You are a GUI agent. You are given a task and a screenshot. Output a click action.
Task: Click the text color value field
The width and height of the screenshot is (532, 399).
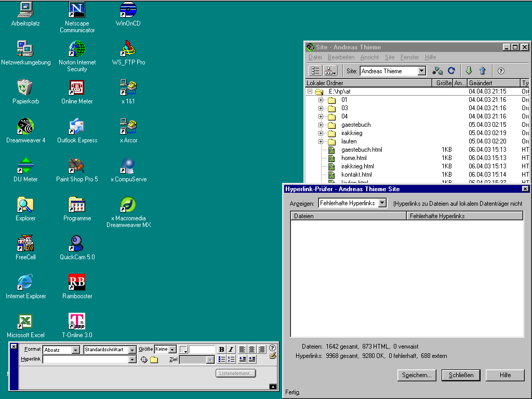click(x=202, y=349)
